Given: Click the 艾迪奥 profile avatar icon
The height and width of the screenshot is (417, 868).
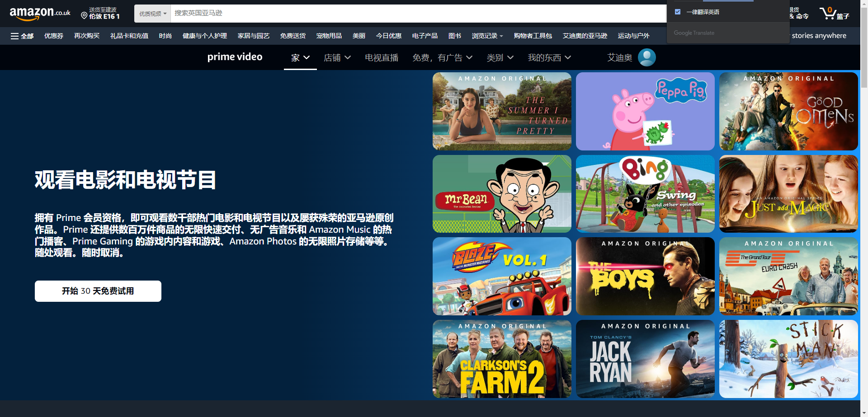Looking at the screenshot, I should click(646, 57).
